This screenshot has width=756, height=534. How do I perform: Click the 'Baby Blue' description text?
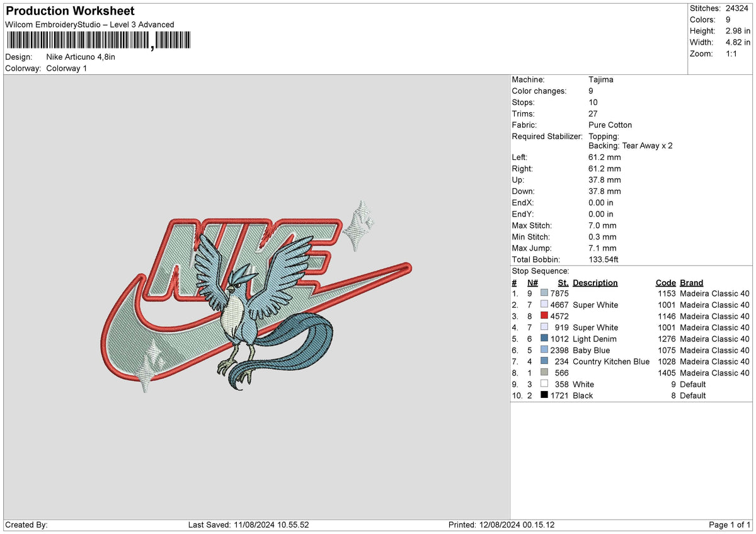click(592, 350)
